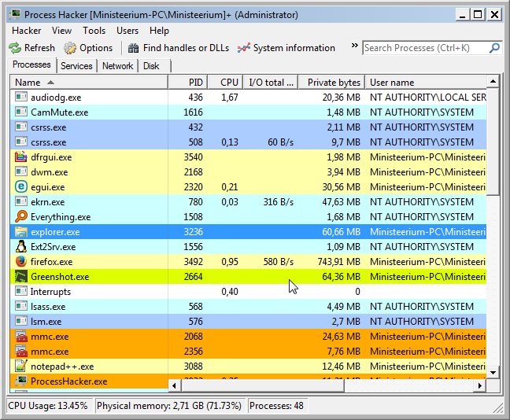The height and width of the screenshot is (420, 510).
Task: Click the Find handles or DLLs icon
Action: coord(134,48)
